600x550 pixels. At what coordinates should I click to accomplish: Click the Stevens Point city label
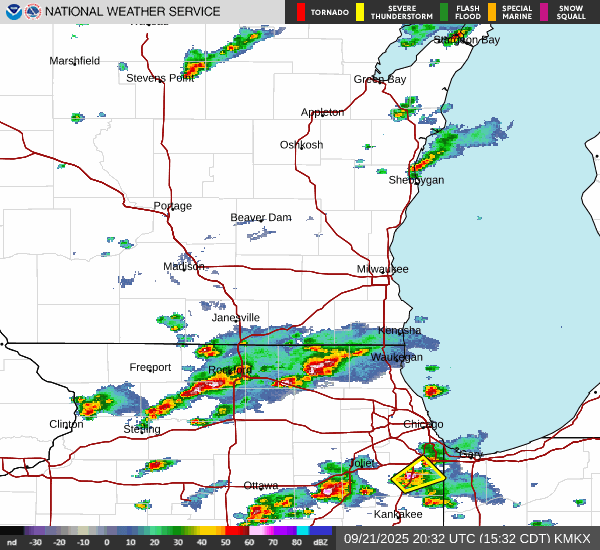pos(160,78)
